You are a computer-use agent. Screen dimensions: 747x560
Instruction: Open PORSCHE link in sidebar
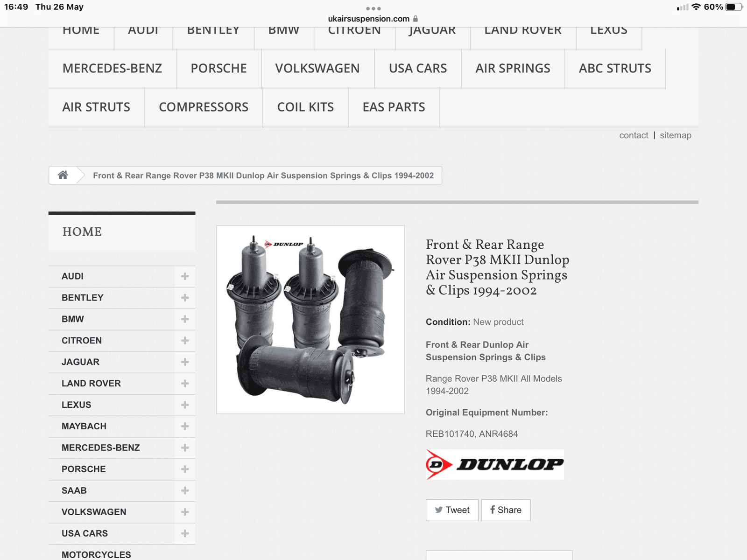click(x=84, y=469)
